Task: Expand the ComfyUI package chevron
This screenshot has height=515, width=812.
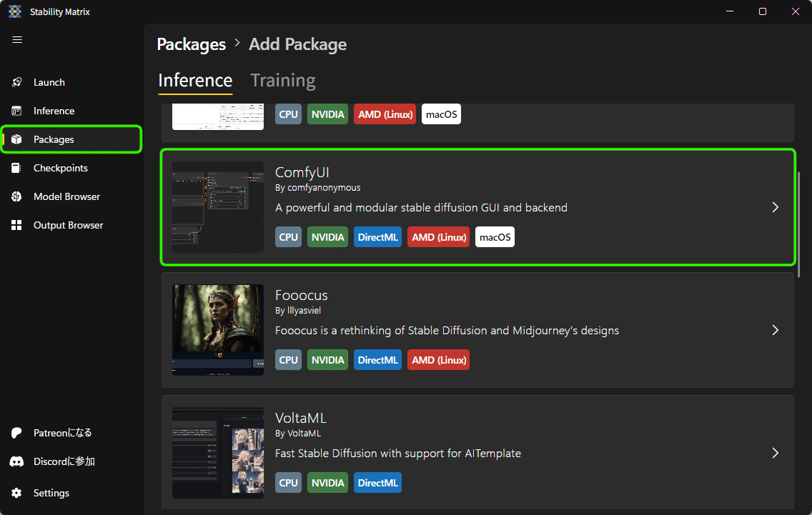Action: 776,207
